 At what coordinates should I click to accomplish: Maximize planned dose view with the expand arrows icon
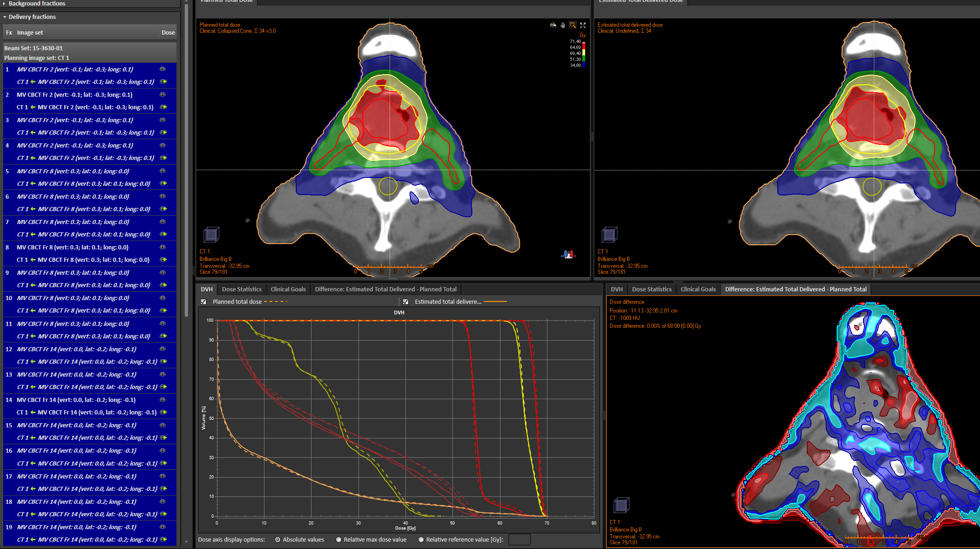[583, 25]
